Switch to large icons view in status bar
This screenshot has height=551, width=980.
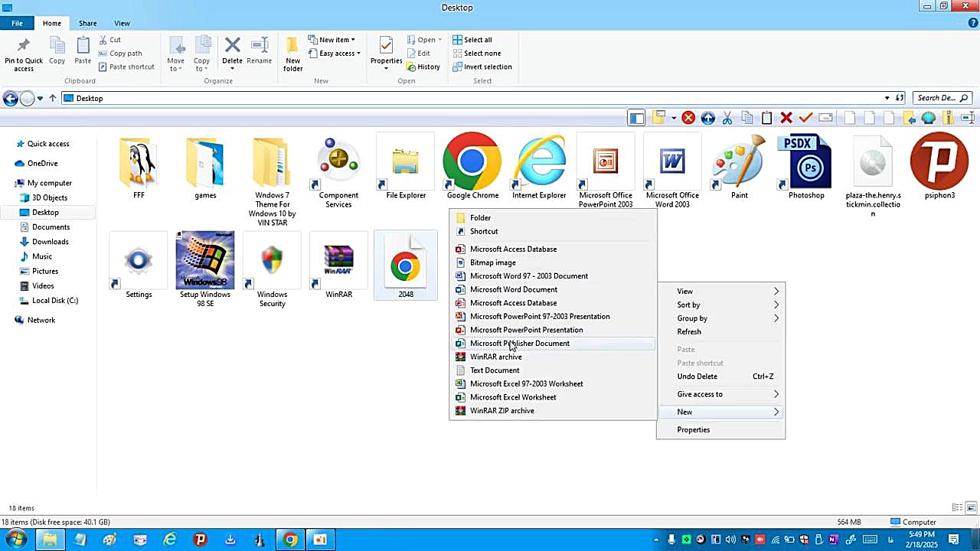(x=972, y=507)
